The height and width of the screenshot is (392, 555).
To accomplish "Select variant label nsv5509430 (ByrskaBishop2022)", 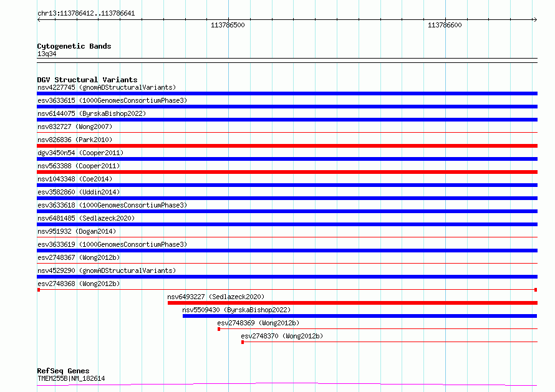I will (x=236, y=310).
